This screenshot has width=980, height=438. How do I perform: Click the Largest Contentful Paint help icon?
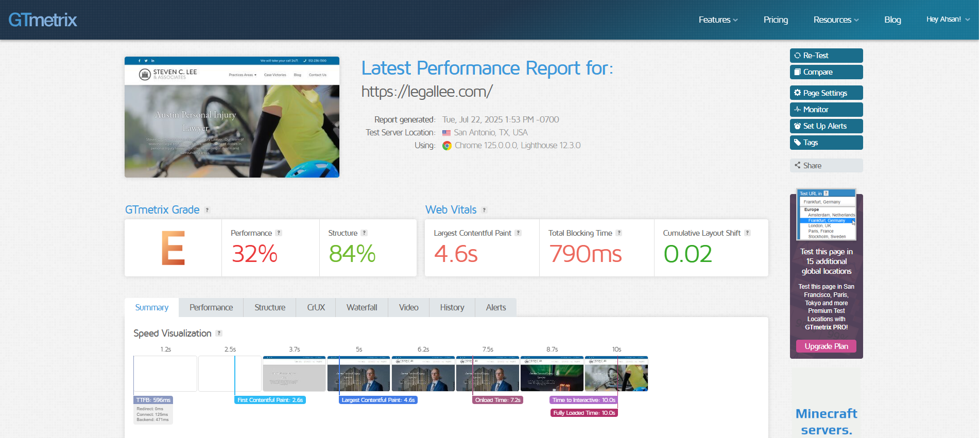pos(518,233)
